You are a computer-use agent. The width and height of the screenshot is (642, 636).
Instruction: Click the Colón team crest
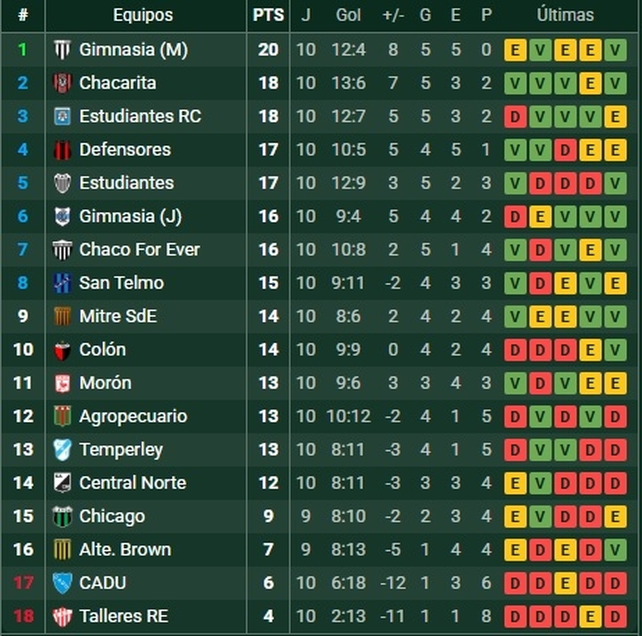coord(62,350)
